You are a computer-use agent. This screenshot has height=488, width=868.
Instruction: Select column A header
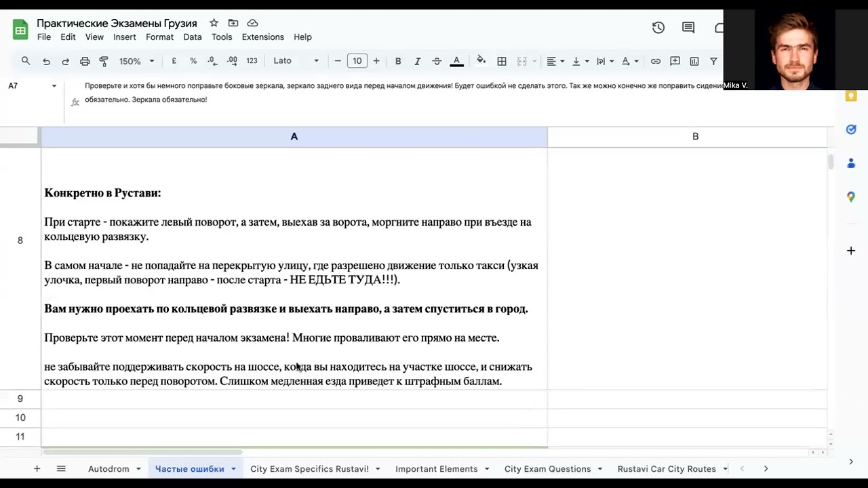[x=294, y=136]
